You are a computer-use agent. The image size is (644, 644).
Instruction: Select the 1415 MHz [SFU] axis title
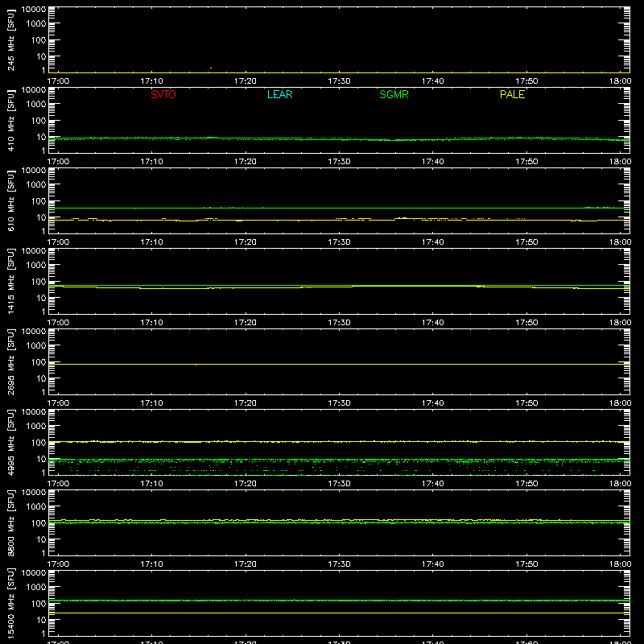pos(10,281)
